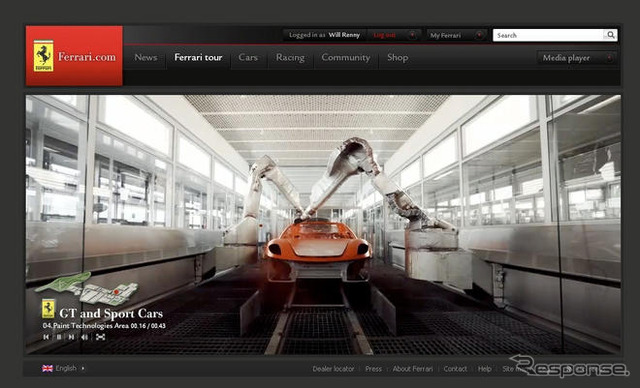
Task: Click the UK flag language icon
Action: pyautogui.click(x=47, y=368)
